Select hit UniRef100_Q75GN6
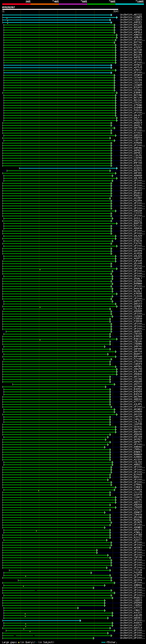The width and height of the screenshot is (146, 644). pos(131,105)
